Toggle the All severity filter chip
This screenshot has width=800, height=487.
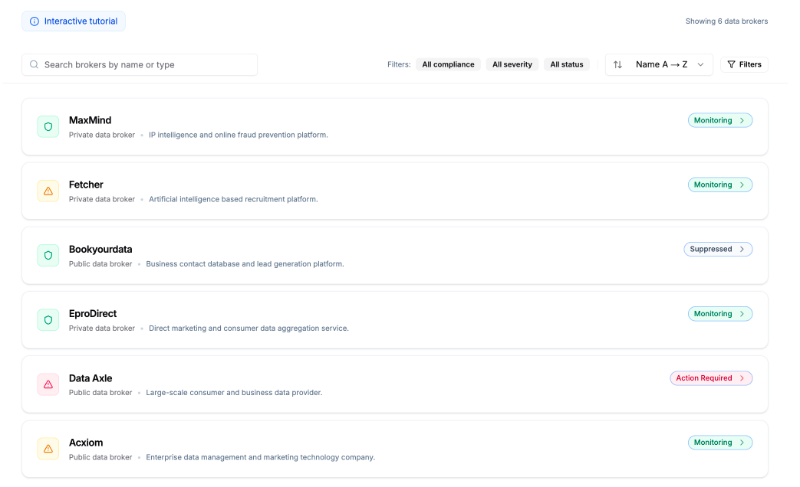512,65
